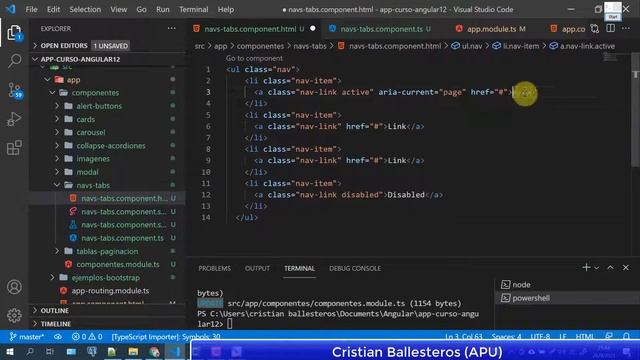Collapse the navs-tabs folder

[x=57, y=185]
